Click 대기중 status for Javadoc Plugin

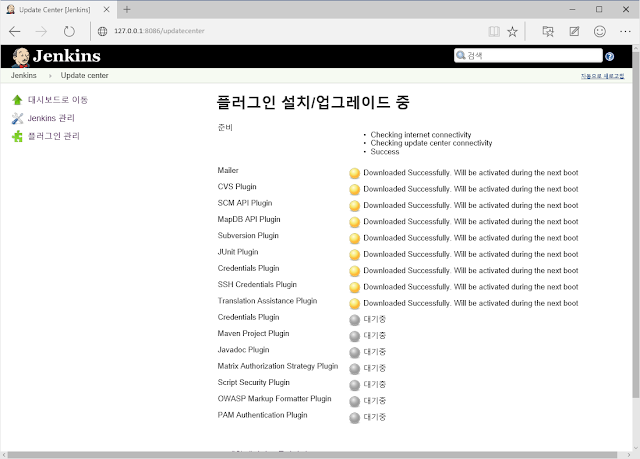374,352
